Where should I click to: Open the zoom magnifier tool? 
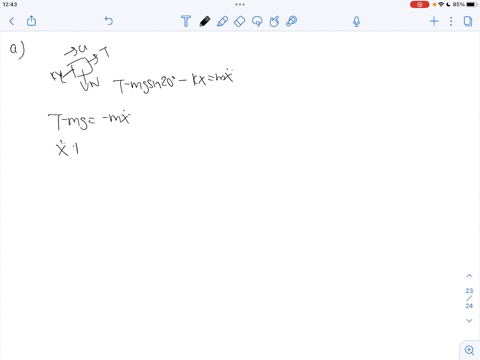tap(469, 350)
